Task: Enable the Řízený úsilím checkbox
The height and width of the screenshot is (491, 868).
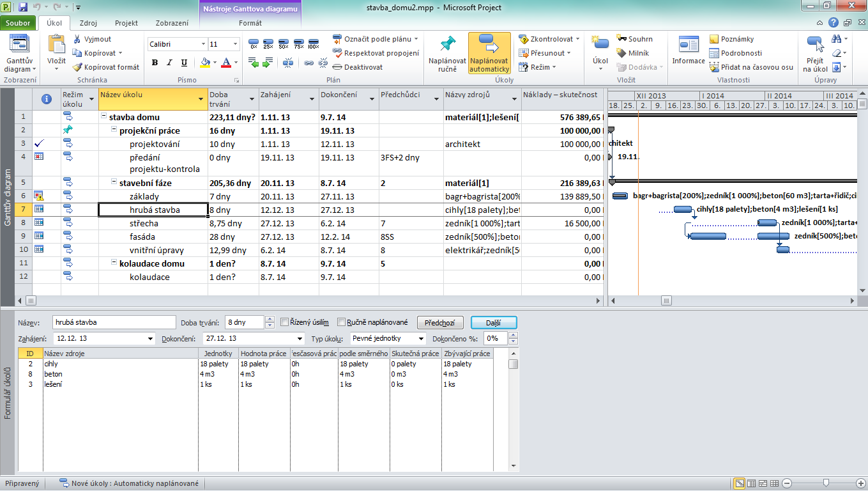Action: pyautogui.click(x=285, y=322)
